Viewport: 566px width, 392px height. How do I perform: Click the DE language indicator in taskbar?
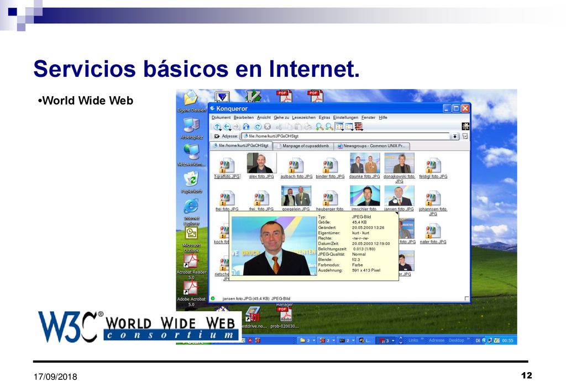(x=478, y=341)
